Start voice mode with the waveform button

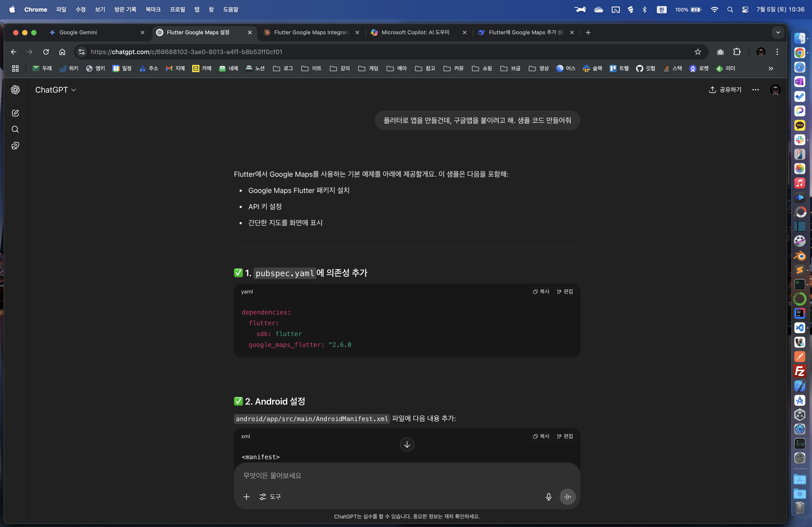click(x=567, y=497)
